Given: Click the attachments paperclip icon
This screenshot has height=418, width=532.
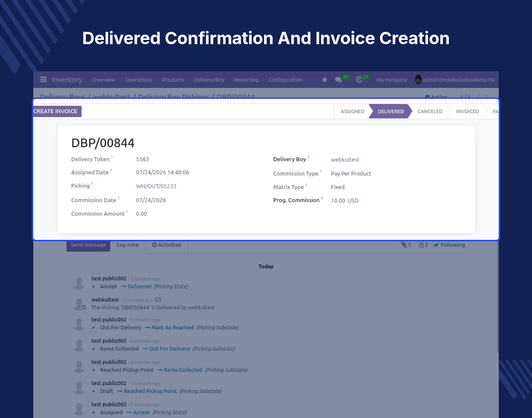Looking at the screenshot, I should point(403,245).
